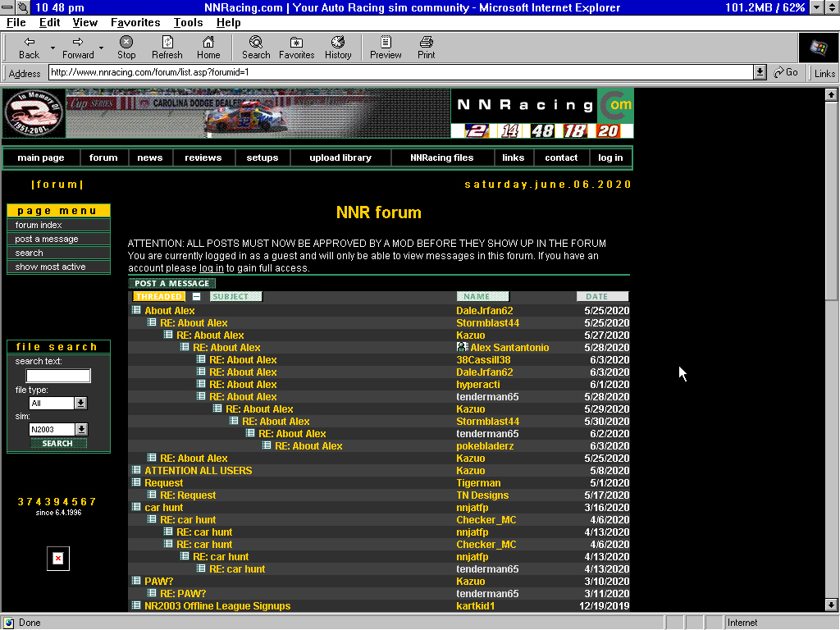
Task: Click the Links toolbar label
Action: coord(824,73)
